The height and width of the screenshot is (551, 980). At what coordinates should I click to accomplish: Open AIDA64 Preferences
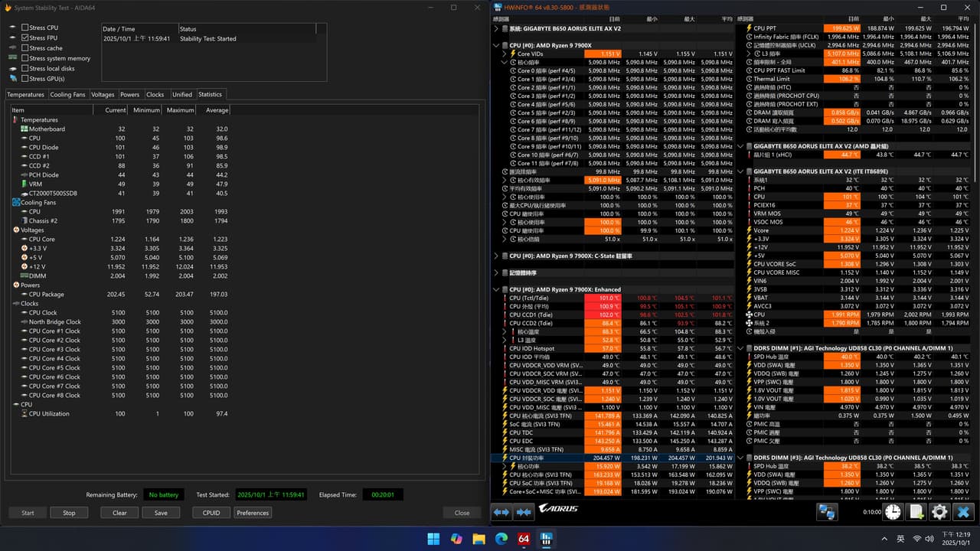253,513
